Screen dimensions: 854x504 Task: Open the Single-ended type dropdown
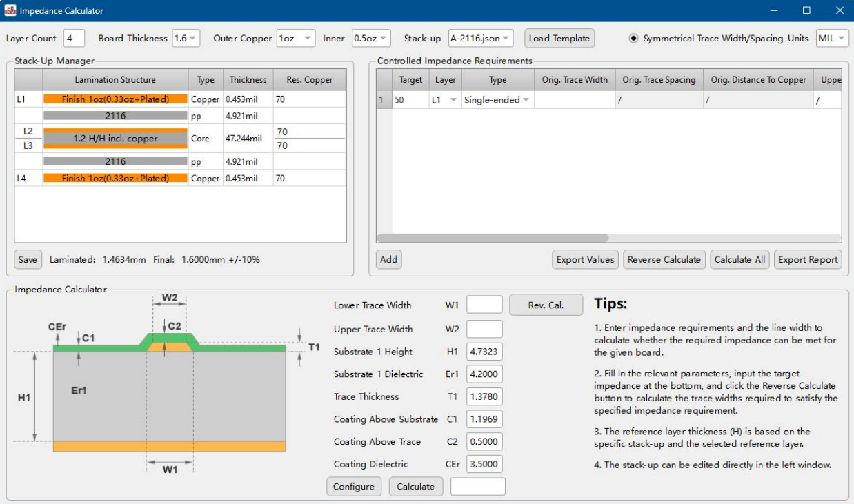point(497,100)
